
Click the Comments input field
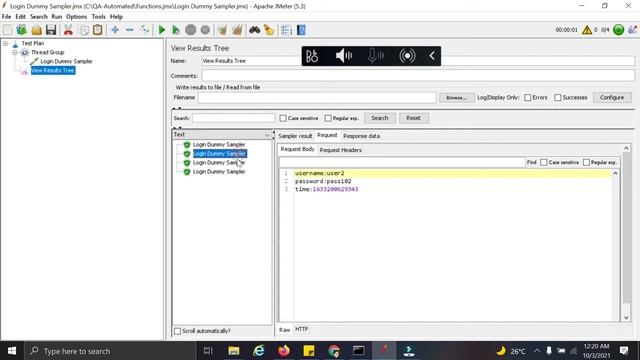click(418, 76)
